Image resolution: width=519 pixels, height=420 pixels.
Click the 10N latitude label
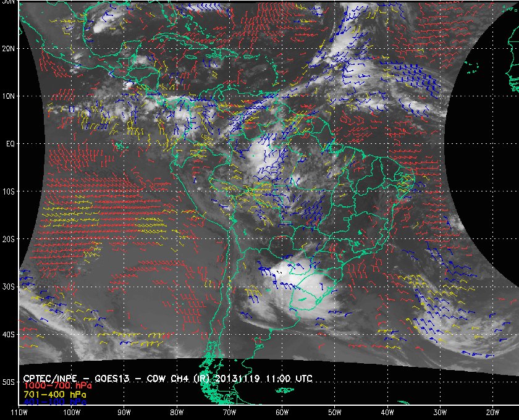click(x=9, y=96)
